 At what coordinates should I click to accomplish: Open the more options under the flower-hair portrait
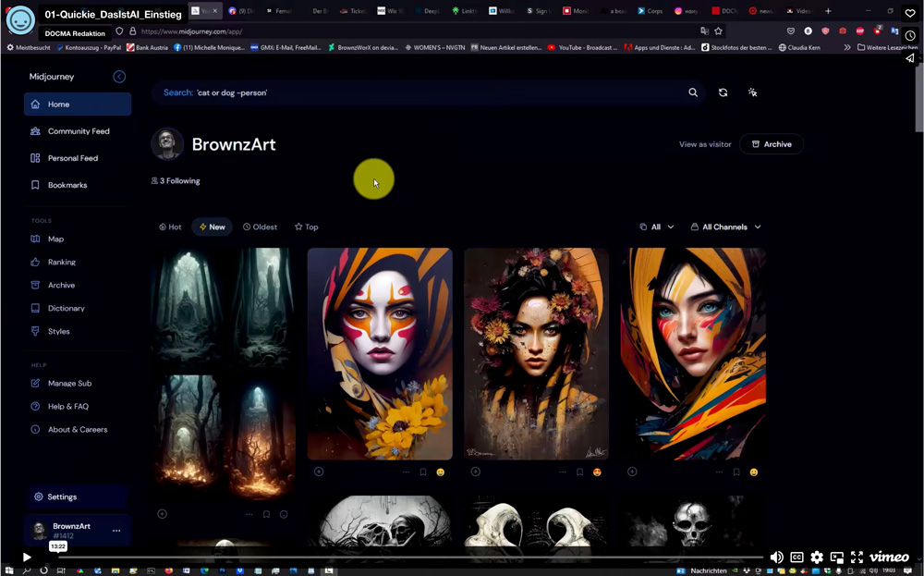pos(563,472)
